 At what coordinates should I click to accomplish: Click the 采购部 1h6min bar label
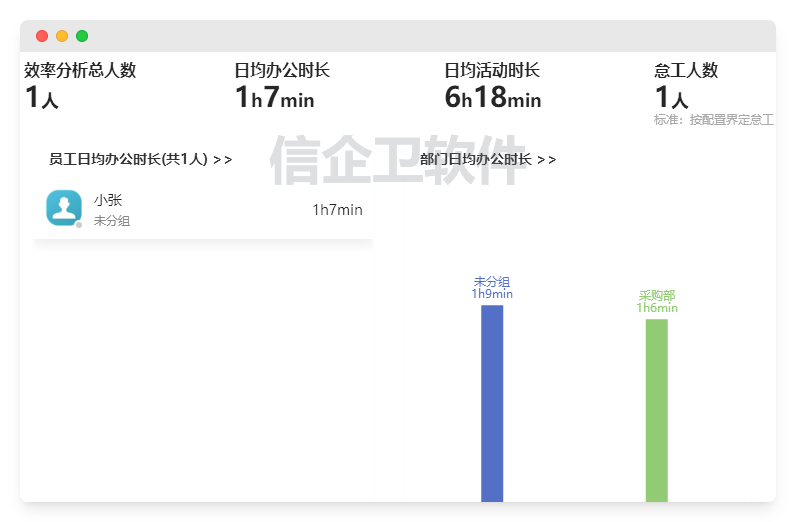pyautogui.click(x=657, y=302)
